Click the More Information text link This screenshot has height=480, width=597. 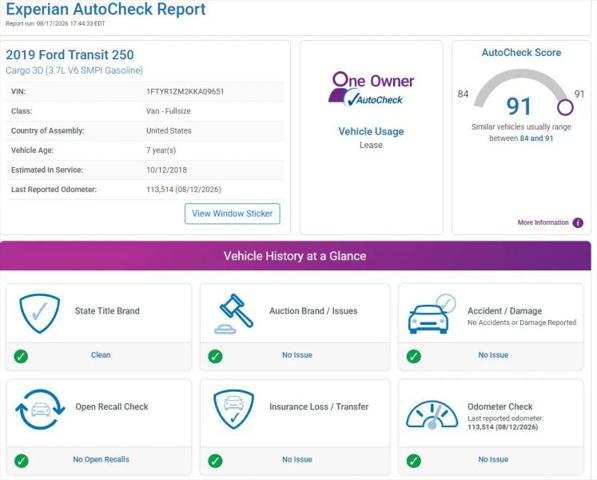[543, 223]
